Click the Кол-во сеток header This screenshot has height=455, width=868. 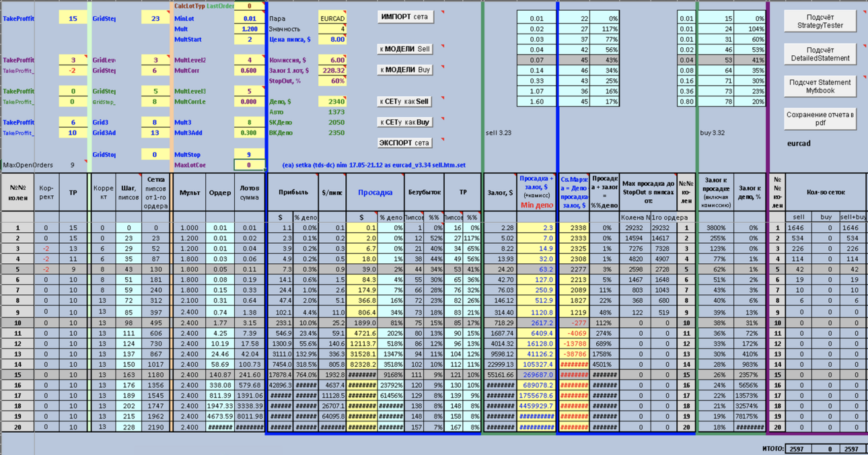826,193
